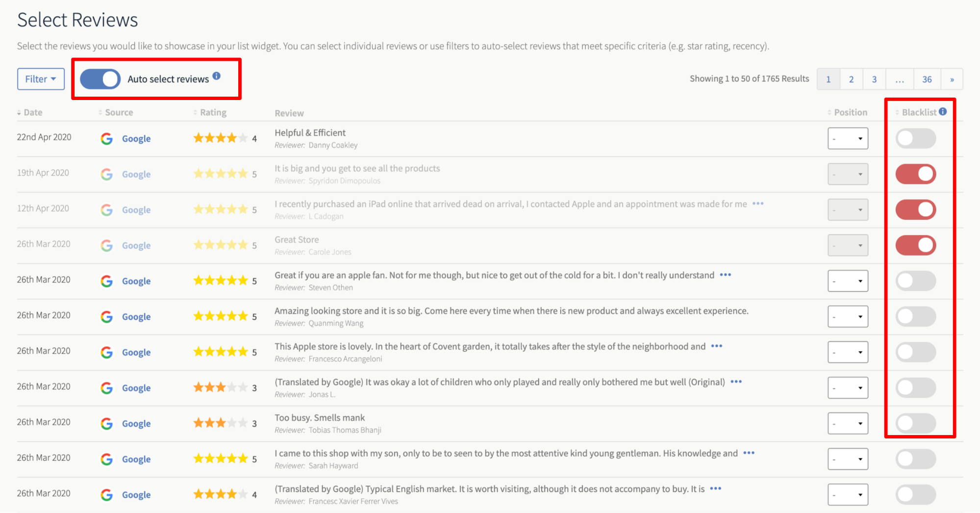The height and width of the screenshot is (513, 980).
Task: Click the Auto select reviews info icon
Action: pyautogui.click(x=216, y=76)
